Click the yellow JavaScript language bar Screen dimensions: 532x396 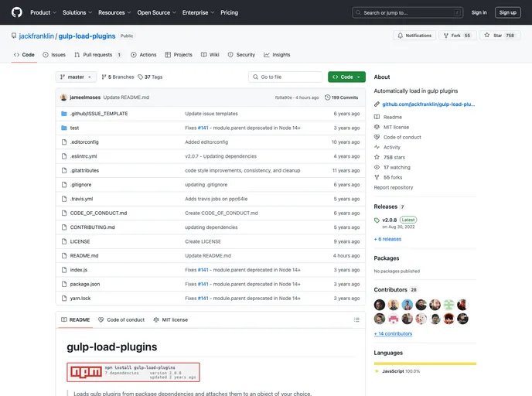[x=425, y=364]
